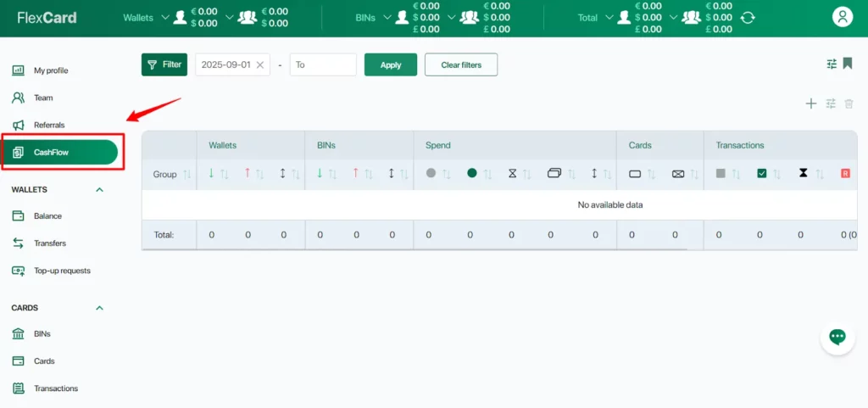Open Transactions in the sidebar
Viewport: 868px width, 408px height.
[x=56, y=388]
